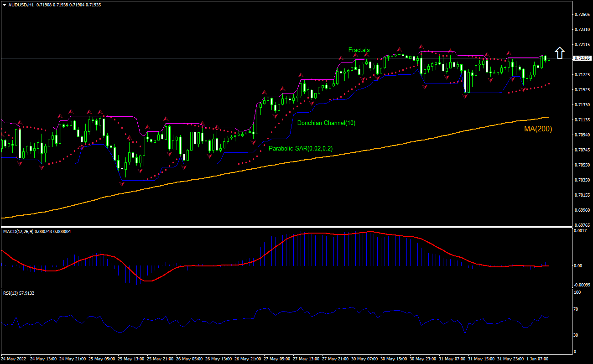Click the horizontal current price line

[x=182, y=58]
